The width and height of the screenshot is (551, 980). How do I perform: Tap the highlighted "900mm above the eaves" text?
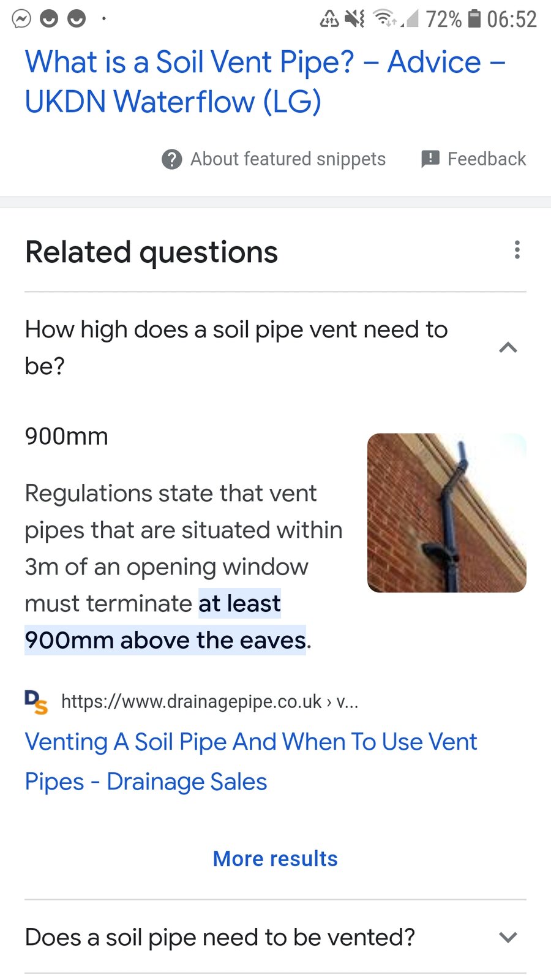(165, 640)
